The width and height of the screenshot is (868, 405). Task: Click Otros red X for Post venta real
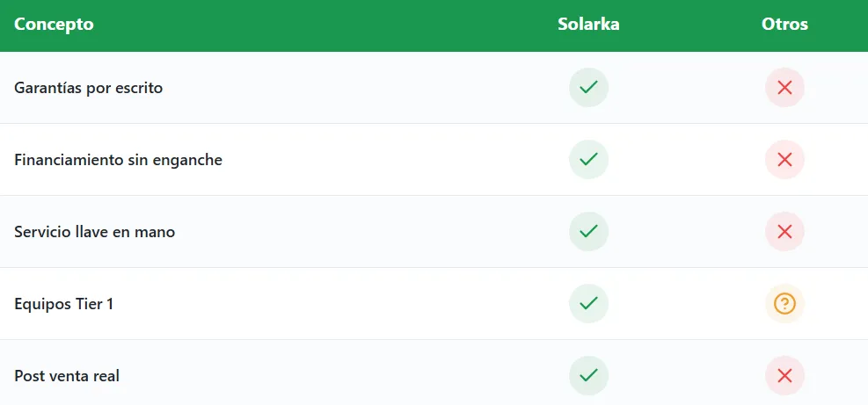tap(784, 376)
